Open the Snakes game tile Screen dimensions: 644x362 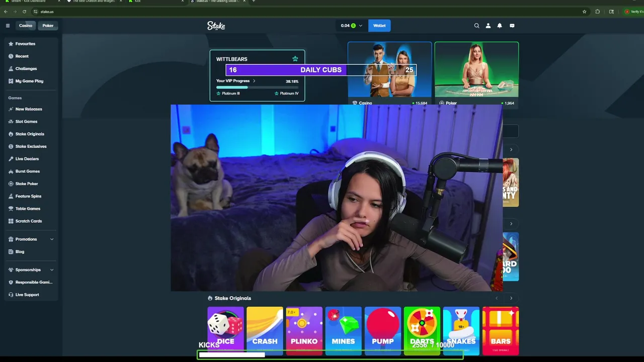click(x=461, y=330)
